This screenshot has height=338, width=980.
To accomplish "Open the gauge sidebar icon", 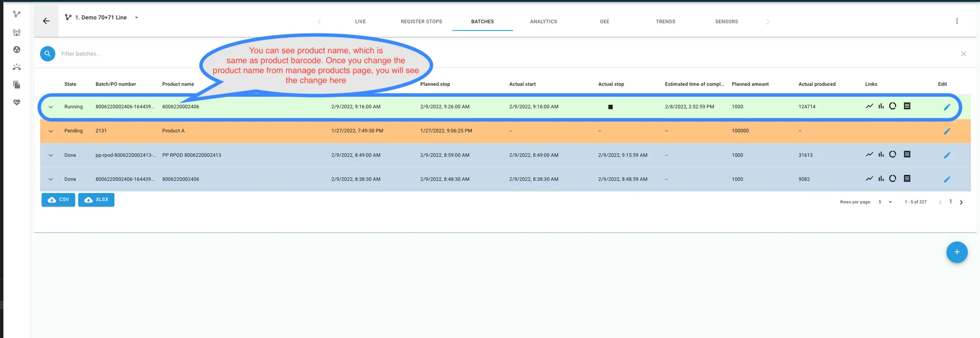I will tap(17, 67).
